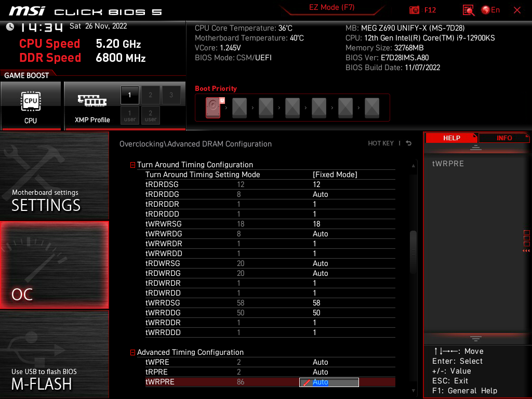Screen dimensions: 532x399
Task: Select the tRDWRSG row
Action: [x=270, y=263]
